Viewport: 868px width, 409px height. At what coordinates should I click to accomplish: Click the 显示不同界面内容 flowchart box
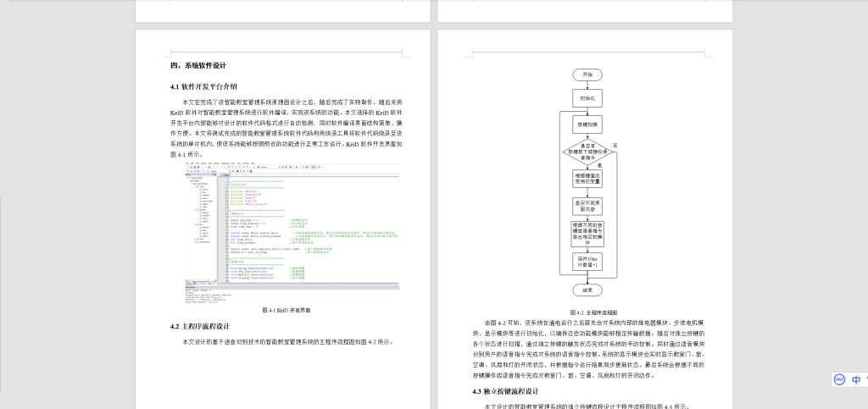click(587, 204)
